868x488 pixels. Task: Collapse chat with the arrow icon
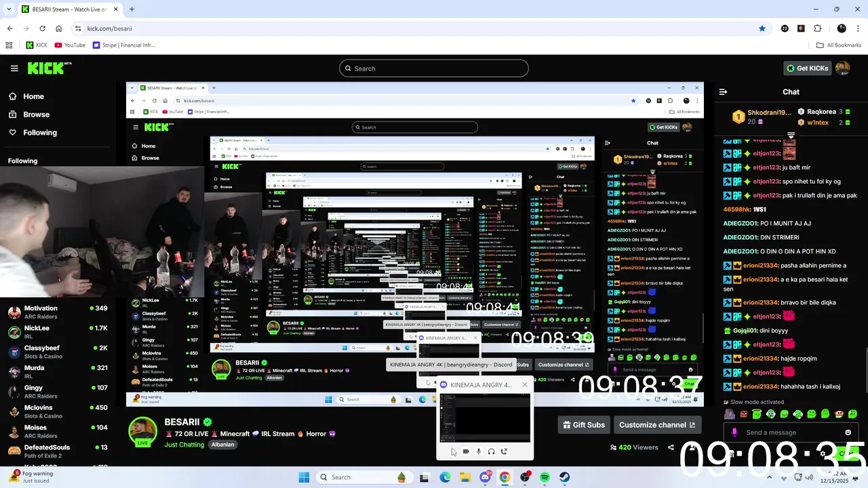(x=723, y=91)
